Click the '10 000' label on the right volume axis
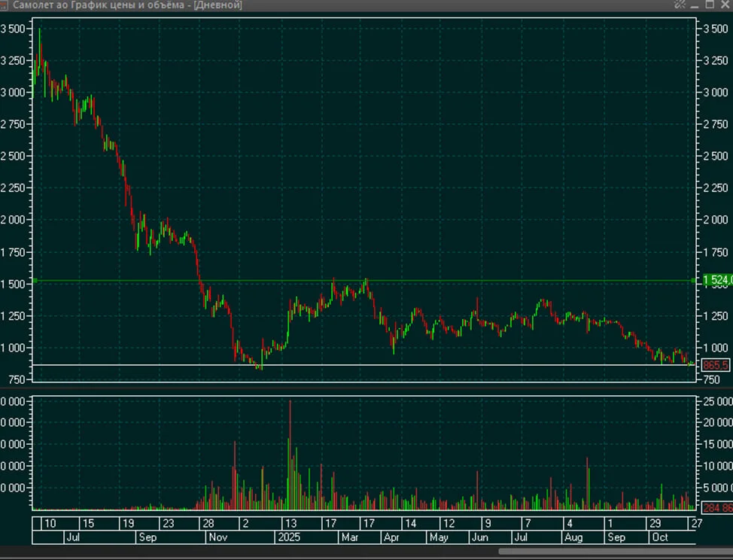Image resolution: width=733 pixels, height=560 pixels. 718,466
